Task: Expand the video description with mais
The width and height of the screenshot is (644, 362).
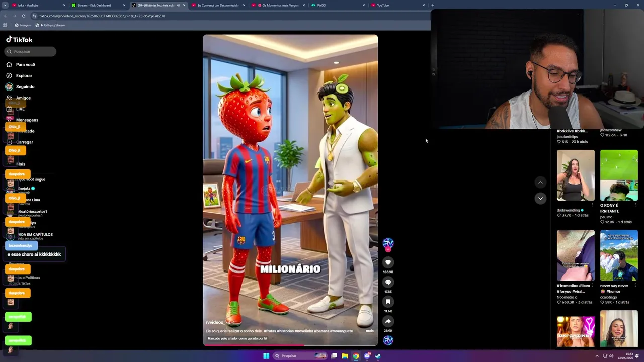Action: [x=370, y=331]
